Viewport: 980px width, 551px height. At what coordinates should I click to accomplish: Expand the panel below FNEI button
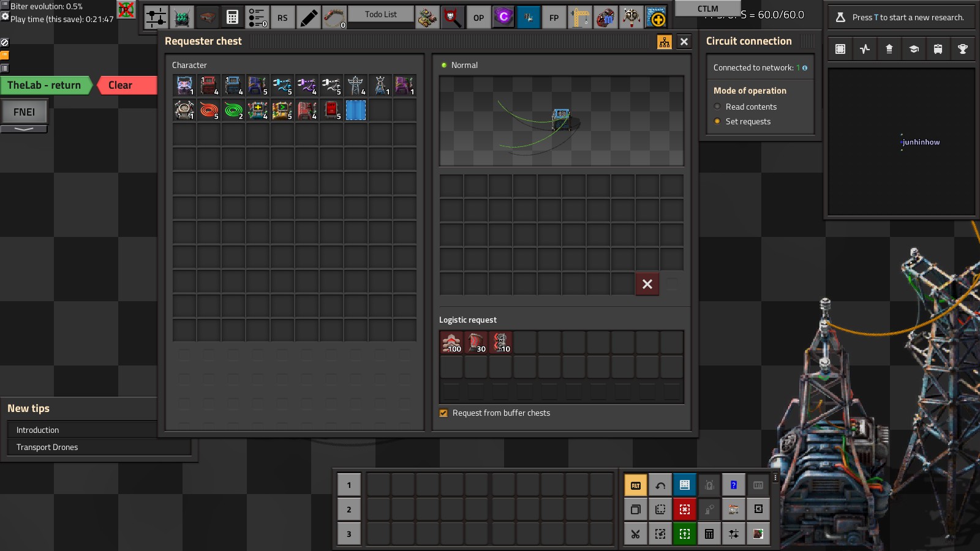pyautogui.click(x=24, y=129)
